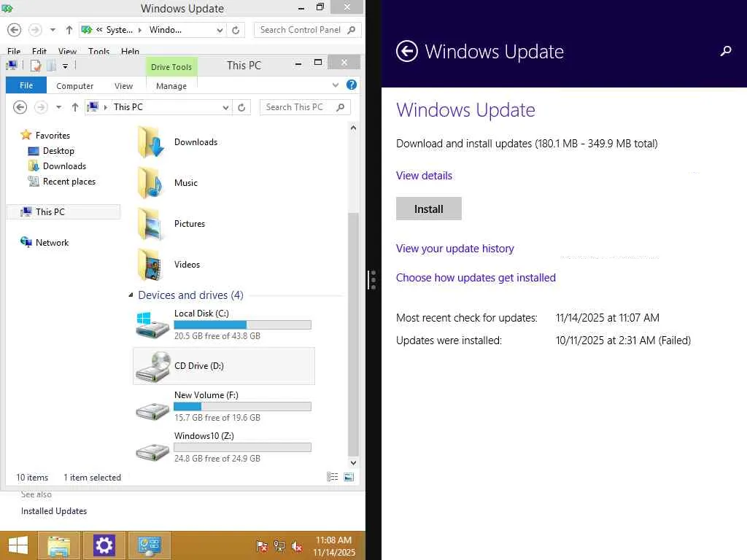Image resolution: width=747 pixels, height=560 pixels.
Task: Select the Downloads folder icon
Action: 150,142
